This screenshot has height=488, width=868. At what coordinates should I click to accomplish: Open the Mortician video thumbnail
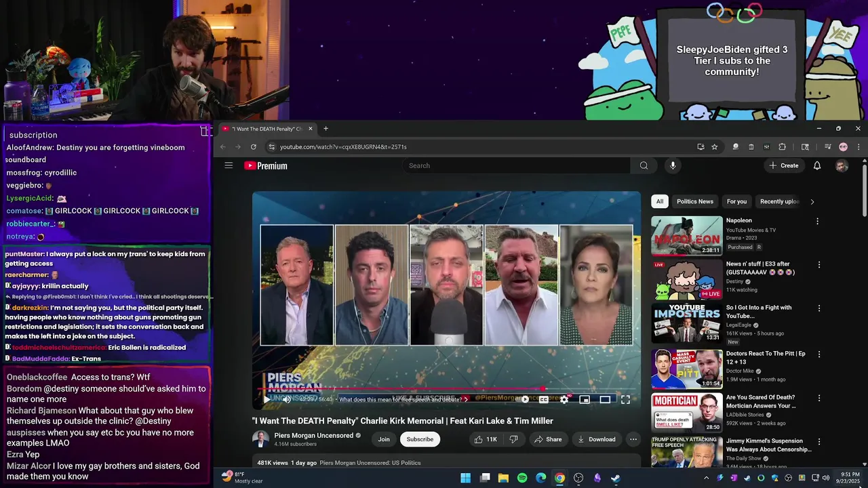[687, 412]
